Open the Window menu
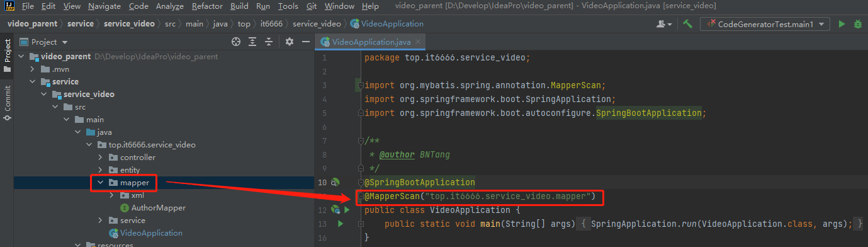Image resolution: width=868 pixels, height=247 pixels. coord(339,6)
